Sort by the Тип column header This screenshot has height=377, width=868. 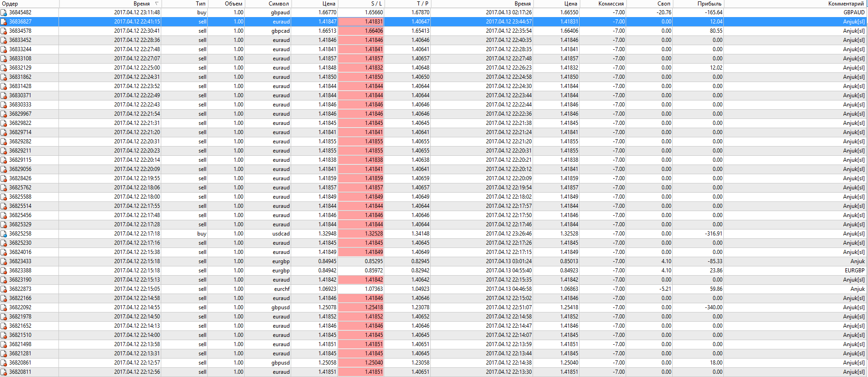(184, 4)
